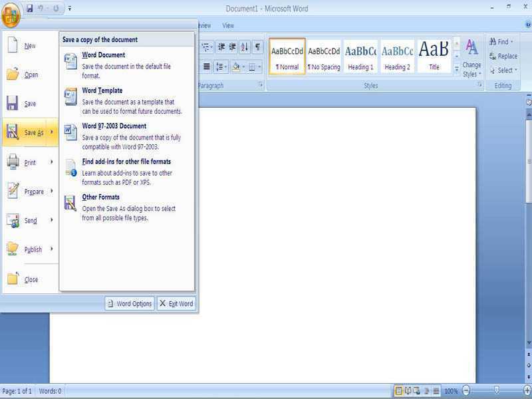The image size is (532, 399).
Task: Click the Sort icon in Paragraph group
Action: (244, 47)
